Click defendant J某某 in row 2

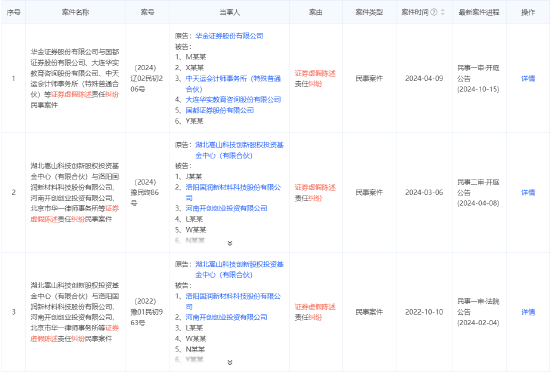[194, 176]
